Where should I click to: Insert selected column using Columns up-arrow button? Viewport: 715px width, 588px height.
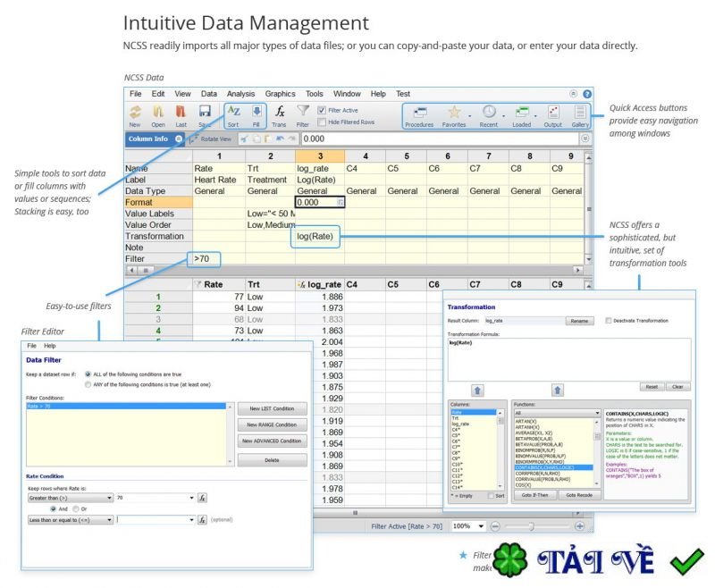pos(477,391)
